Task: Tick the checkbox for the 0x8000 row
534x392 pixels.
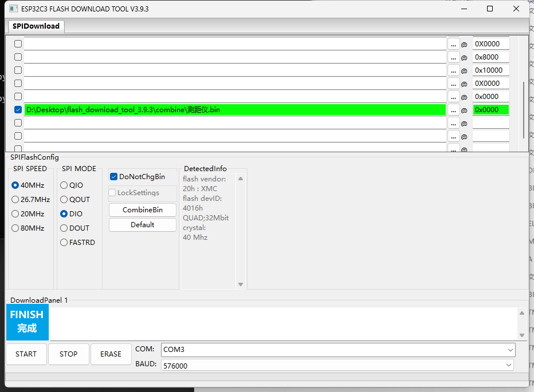Action: [18, 57]
